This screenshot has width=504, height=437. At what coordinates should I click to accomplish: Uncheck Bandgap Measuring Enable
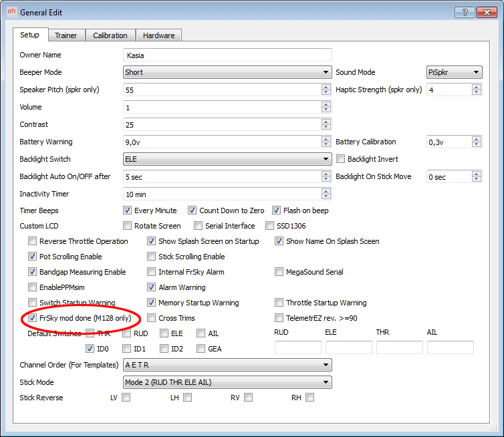tap(32, 272)
